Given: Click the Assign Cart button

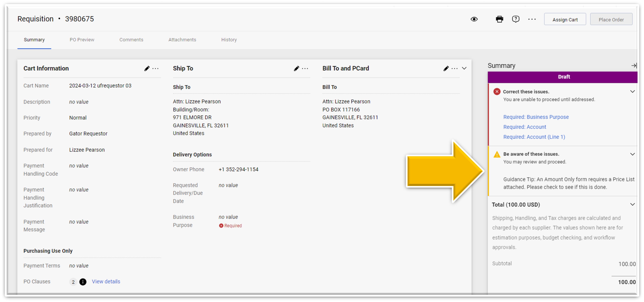Looking at the screenshot, I should (565, 20).
